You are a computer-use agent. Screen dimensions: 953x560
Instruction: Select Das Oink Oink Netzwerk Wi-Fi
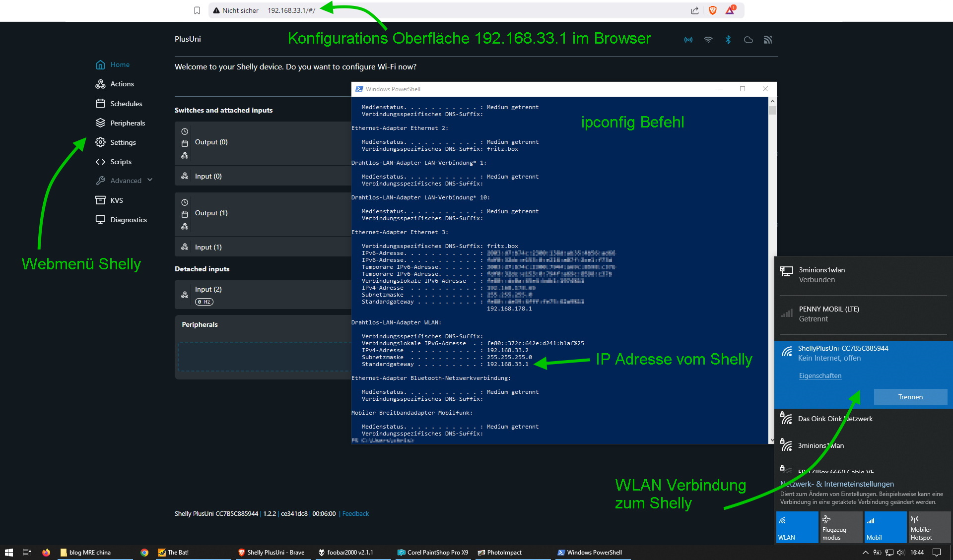click(863, 419)
